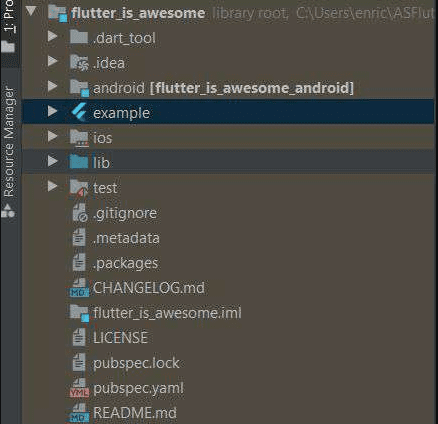Click the pubspec.yaml YML icon
Screen dimensions: 438x424
click(x=79, y=388)
